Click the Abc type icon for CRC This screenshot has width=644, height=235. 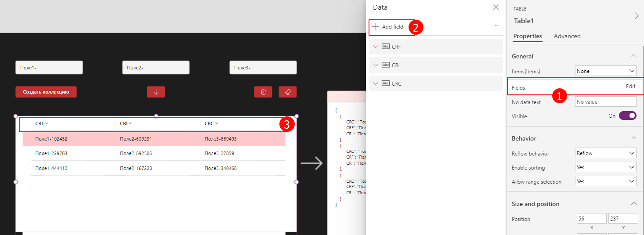coord(386,83)
